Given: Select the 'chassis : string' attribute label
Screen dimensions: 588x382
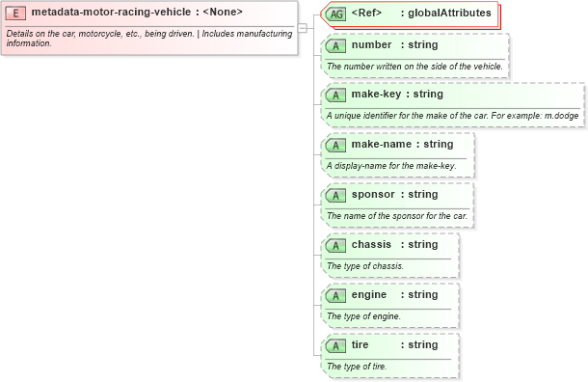Looking at the screenshot, I should (394, 244).
